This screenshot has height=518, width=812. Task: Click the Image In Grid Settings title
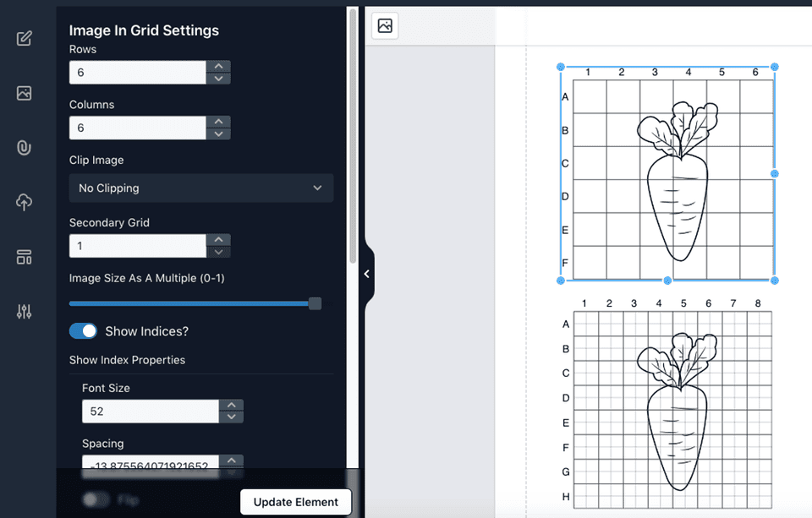[144, 30]
